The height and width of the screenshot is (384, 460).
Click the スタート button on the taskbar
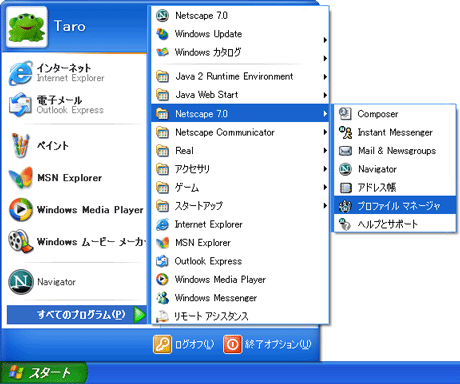pyautogui.click(x=43, y=373)
